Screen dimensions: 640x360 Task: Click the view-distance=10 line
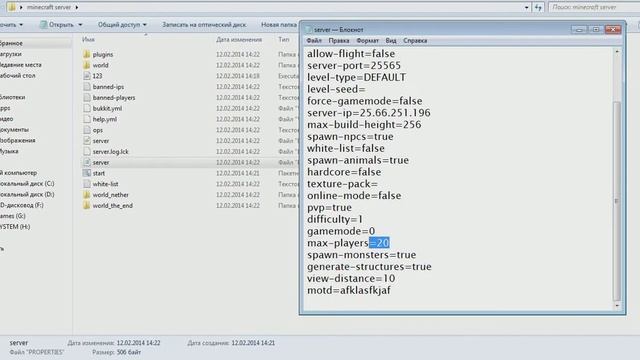tap(351, 279)
